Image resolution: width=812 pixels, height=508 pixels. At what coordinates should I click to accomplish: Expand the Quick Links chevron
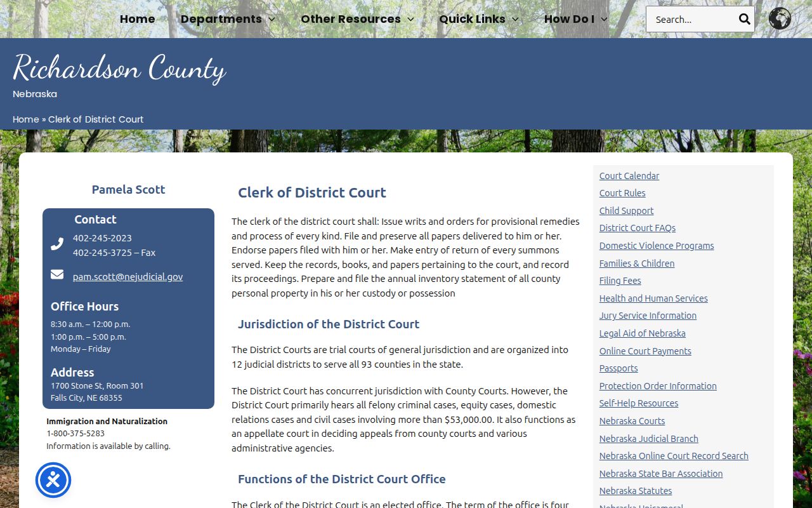pos(515,20)
